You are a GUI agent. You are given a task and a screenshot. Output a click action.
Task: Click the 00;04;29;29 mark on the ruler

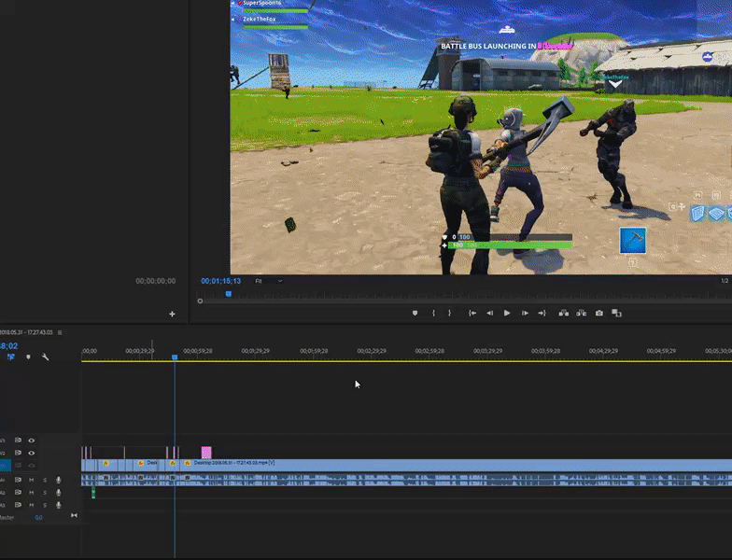(603, 351)
